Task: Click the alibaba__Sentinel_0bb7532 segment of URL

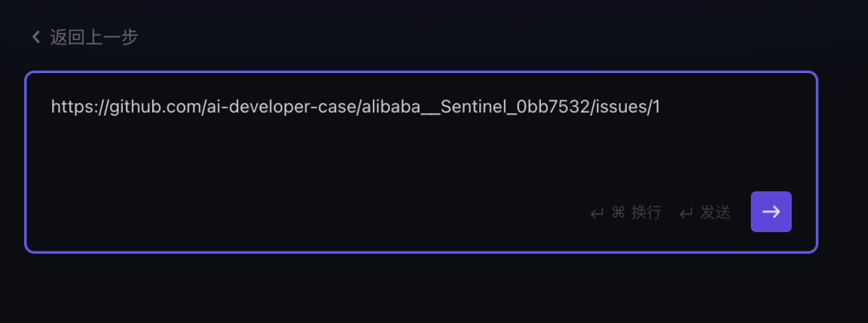Action: [476, 107]
